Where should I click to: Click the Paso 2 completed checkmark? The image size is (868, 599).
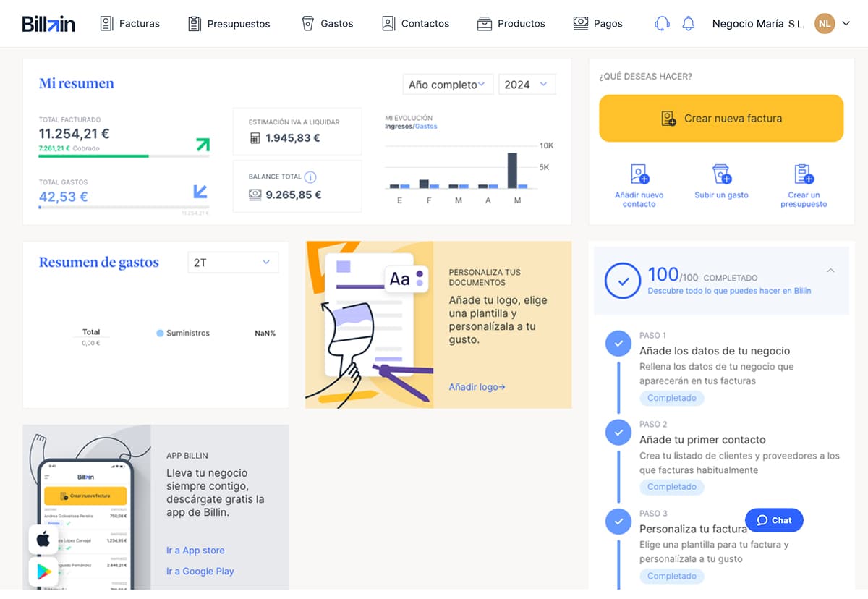(x=618, y=433)
